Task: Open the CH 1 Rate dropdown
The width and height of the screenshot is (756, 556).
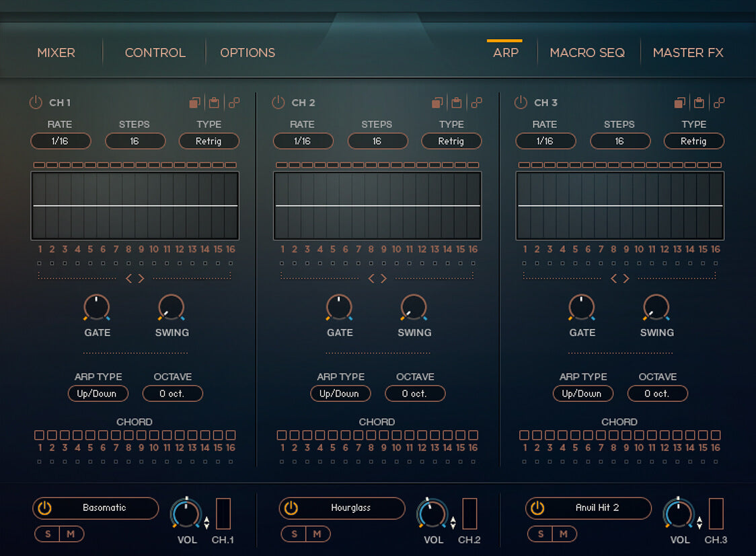Action: point(60,141)
